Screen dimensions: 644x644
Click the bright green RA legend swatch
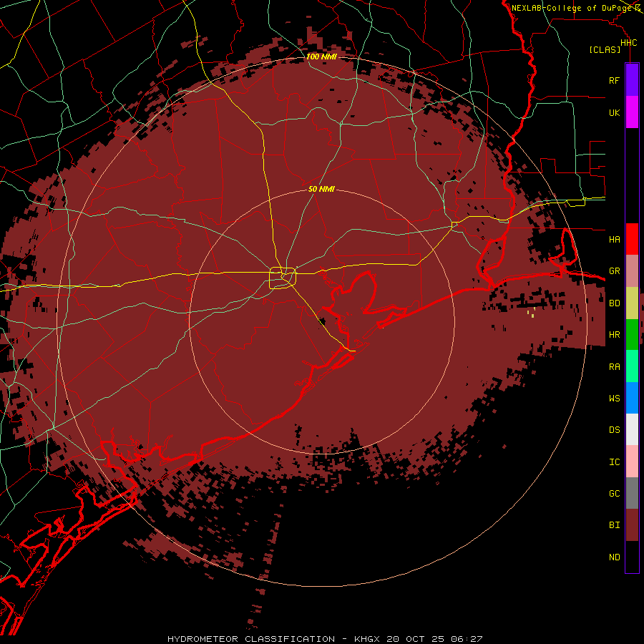coord(632,366)
